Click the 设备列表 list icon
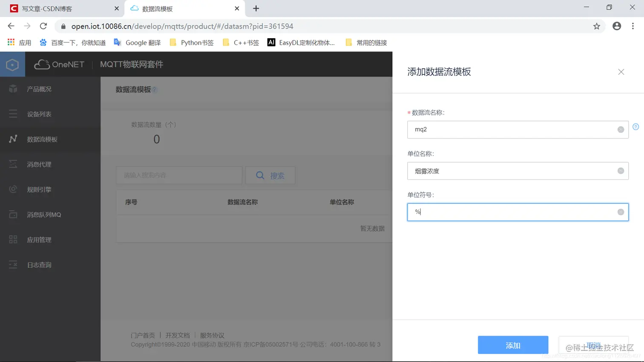Screen dimensions: 644x362 [13, 114]
